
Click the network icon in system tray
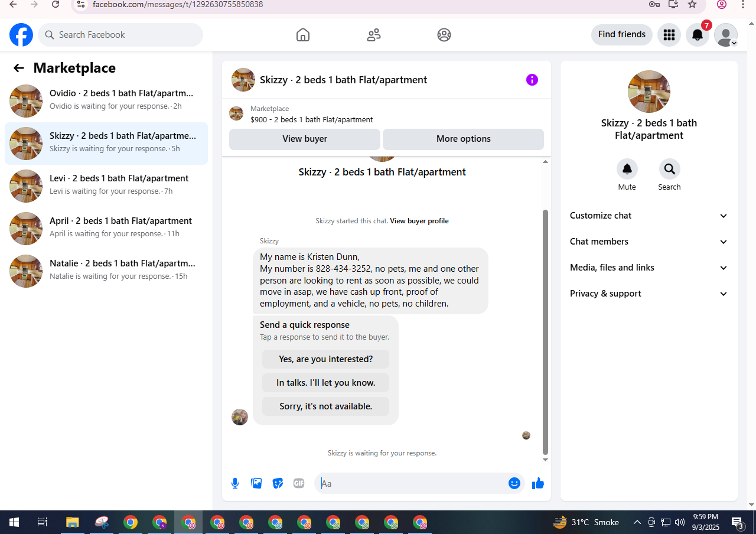click(666, 522)
